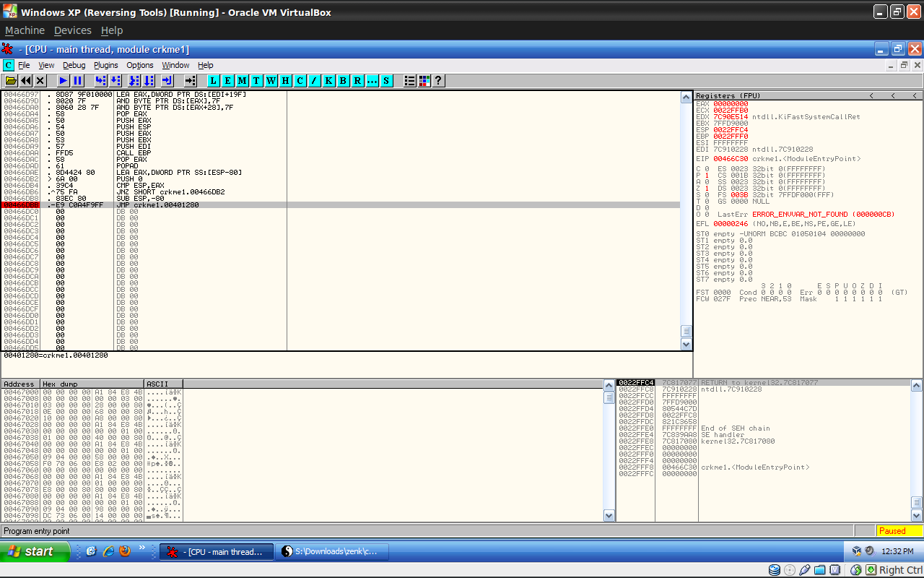
Task: Switch to CPU main thread taskbar button
Action: click(x=217, y=552)
